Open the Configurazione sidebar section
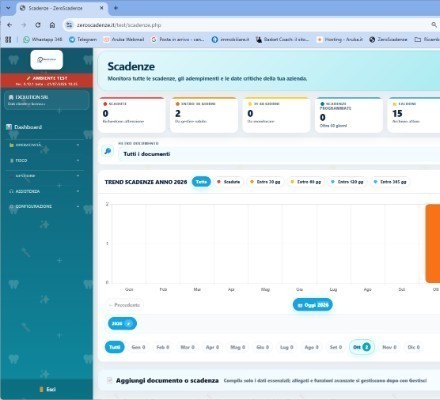This screenshot has width=440, height=400. 45,206
